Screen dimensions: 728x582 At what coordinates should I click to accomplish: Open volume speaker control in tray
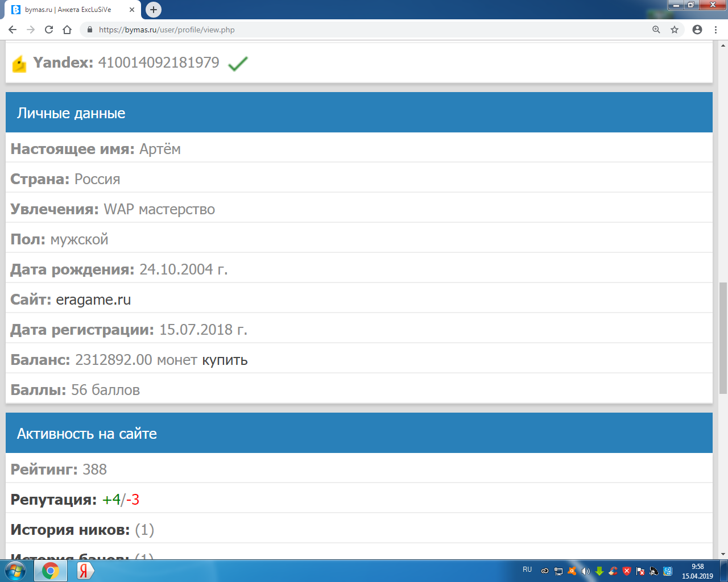[586, 571]
